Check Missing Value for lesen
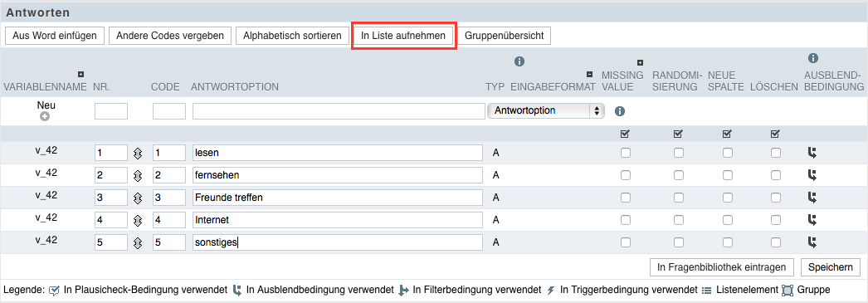868x303 pixels. 626,153
